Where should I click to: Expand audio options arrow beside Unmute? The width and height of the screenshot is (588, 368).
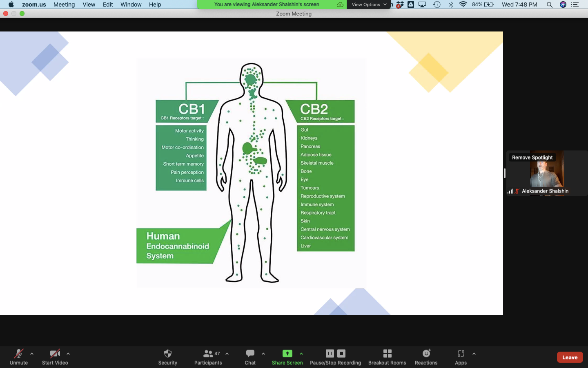[32, 354]
